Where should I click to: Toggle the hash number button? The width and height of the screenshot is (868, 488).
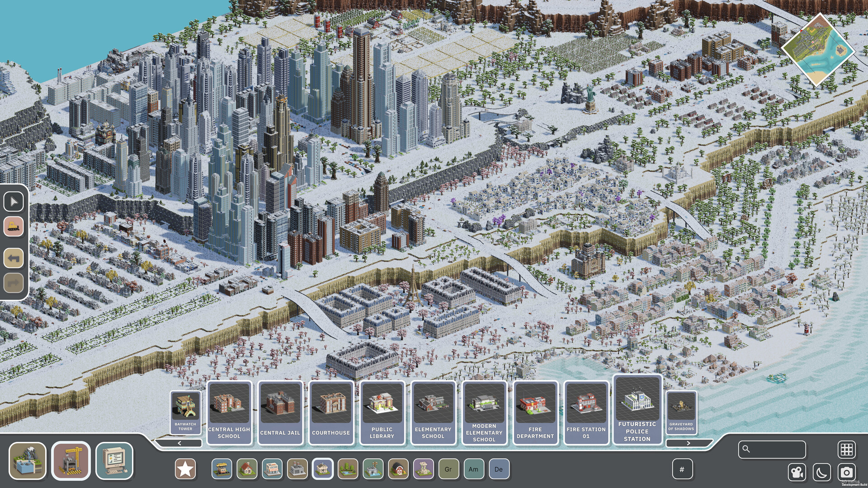point(682,469)
